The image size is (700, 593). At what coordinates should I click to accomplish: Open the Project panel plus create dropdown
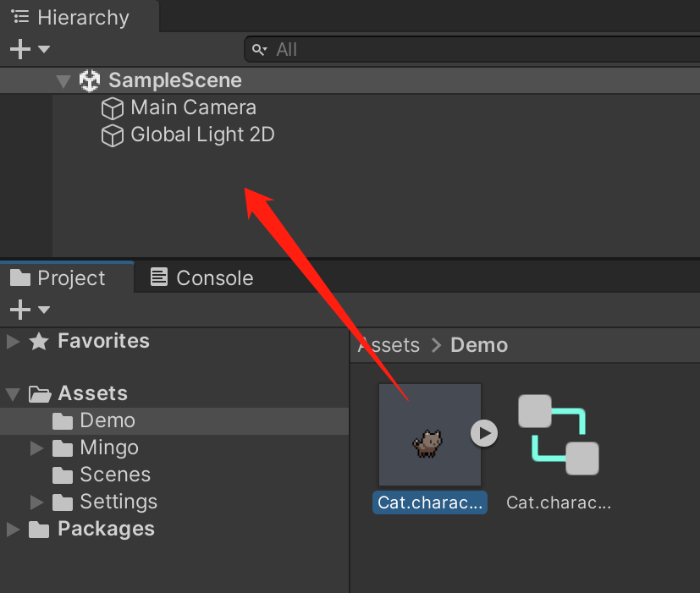(x=30, y=310)
